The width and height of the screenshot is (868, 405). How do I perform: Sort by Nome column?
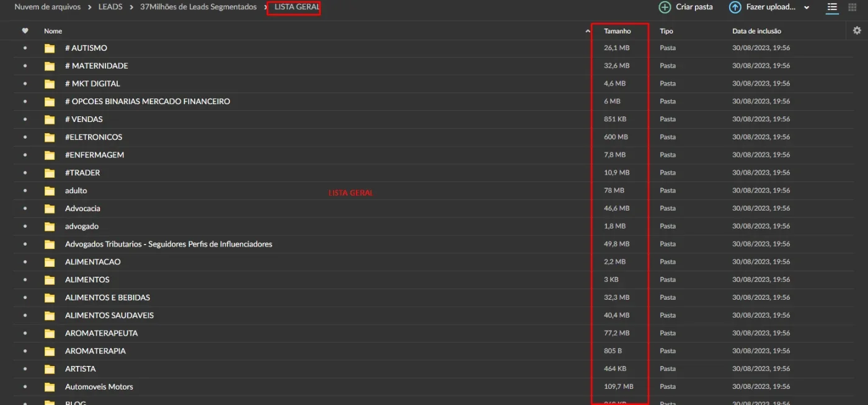click(53, 31)
